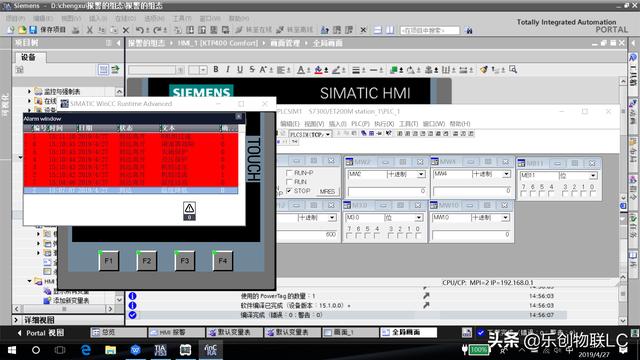Create a new project via toolbar icon
The width and height of the screenshot is (640, 360).
pyautogui.click(x=11, y=30)
